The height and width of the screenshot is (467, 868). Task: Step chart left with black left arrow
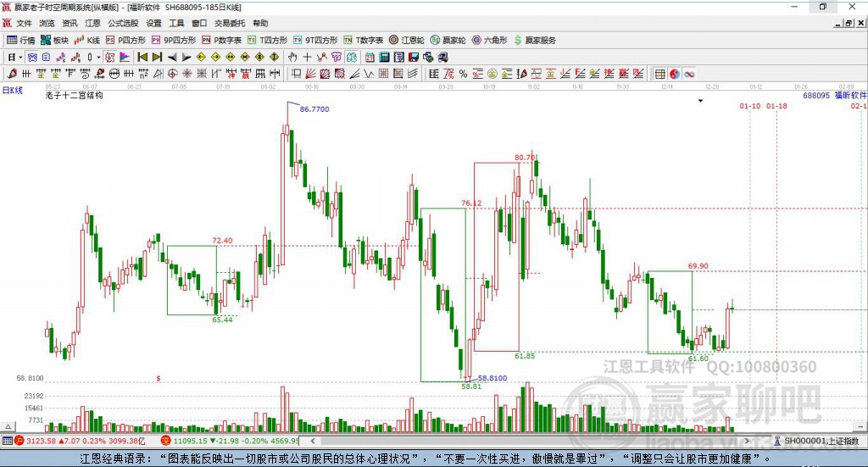tap(171, 57)
